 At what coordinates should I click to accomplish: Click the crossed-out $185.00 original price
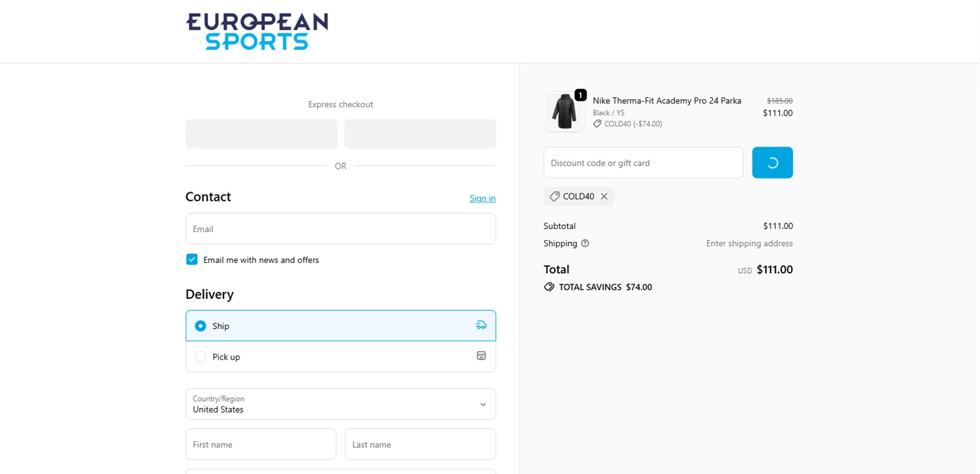(x=779, y=101)
